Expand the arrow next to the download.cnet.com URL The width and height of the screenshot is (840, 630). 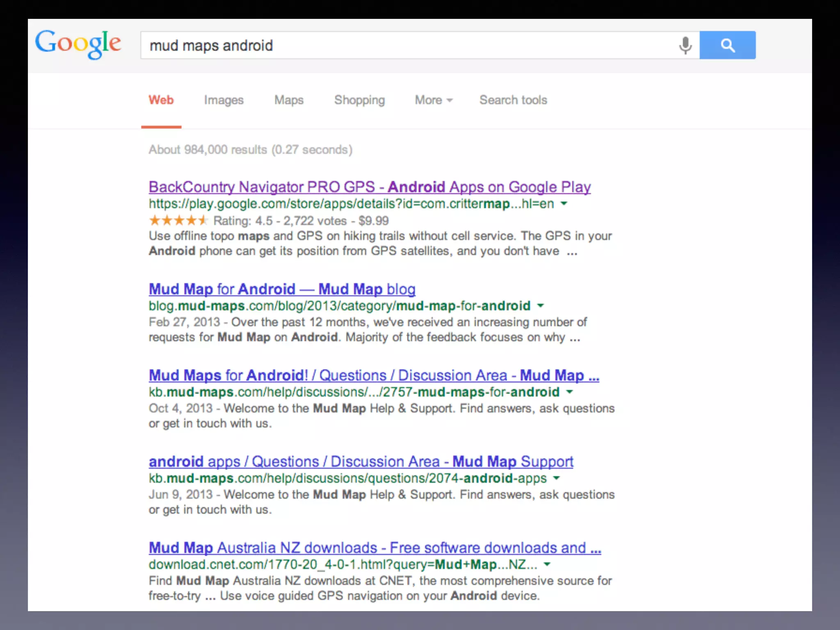pos(547,564)
